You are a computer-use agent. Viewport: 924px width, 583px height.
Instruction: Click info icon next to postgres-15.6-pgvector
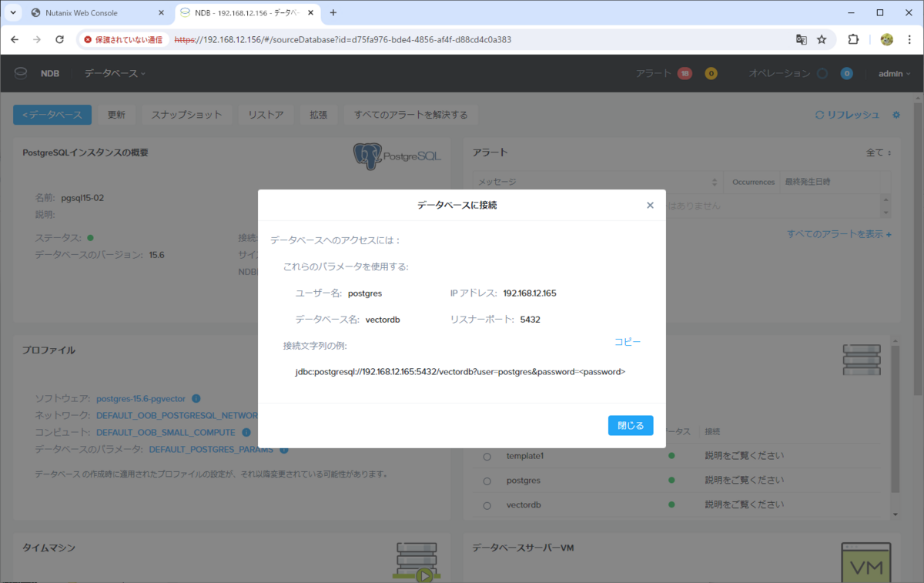[196, 399]
